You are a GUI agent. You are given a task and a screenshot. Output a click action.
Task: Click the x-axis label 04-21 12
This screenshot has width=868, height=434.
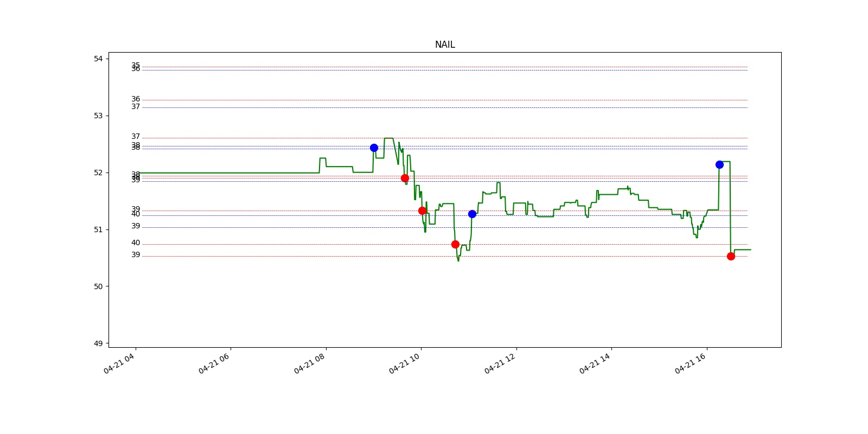pyautogui.click(x=500, y=363)
